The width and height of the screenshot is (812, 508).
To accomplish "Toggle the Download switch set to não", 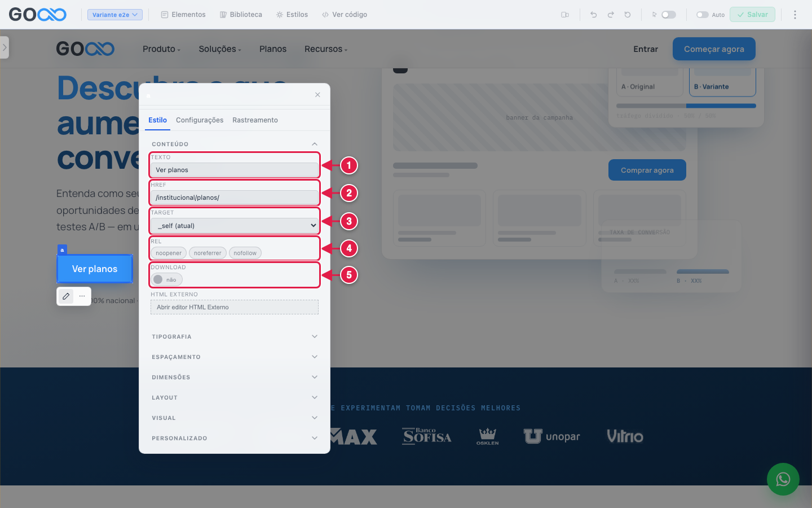I will [x=166, y=279].
